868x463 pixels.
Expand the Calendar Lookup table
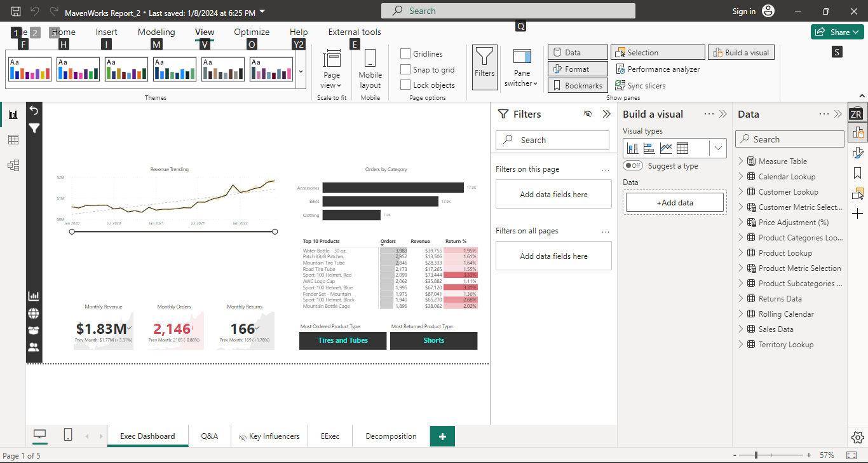tap(741, 176)
